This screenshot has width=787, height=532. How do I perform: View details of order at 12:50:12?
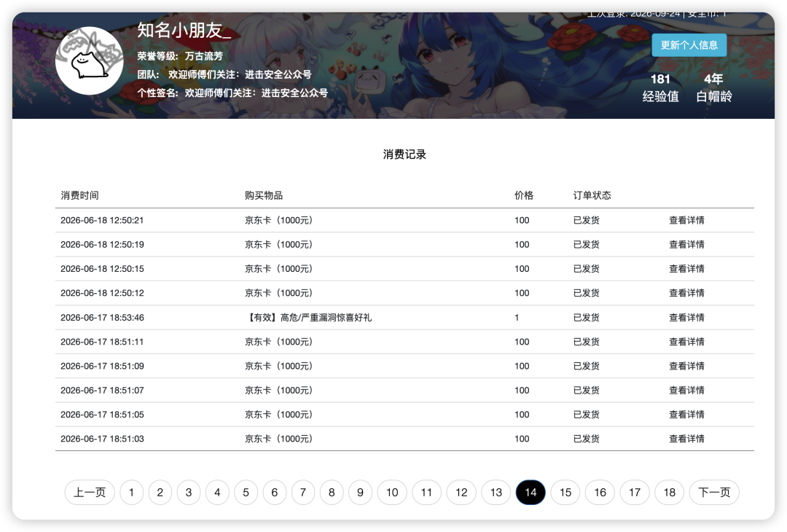[686, 293]
